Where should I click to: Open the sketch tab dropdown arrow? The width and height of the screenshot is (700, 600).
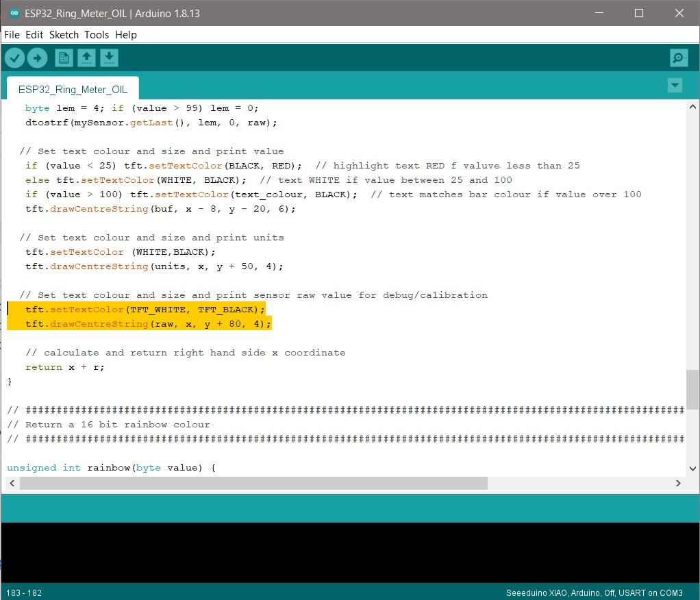click(675, 85)
